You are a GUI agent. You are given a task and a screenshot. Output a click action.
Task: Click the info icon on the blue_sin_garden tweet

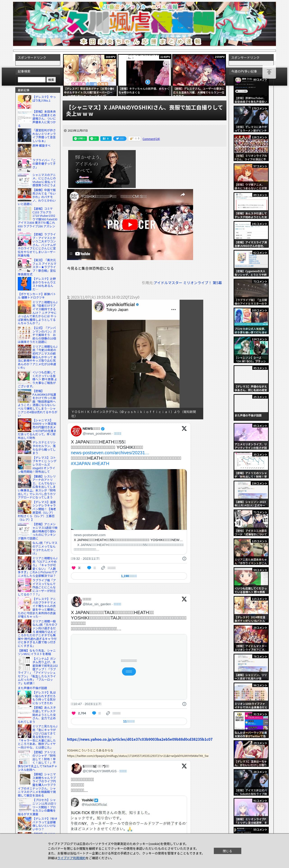[x=184, y=704]
